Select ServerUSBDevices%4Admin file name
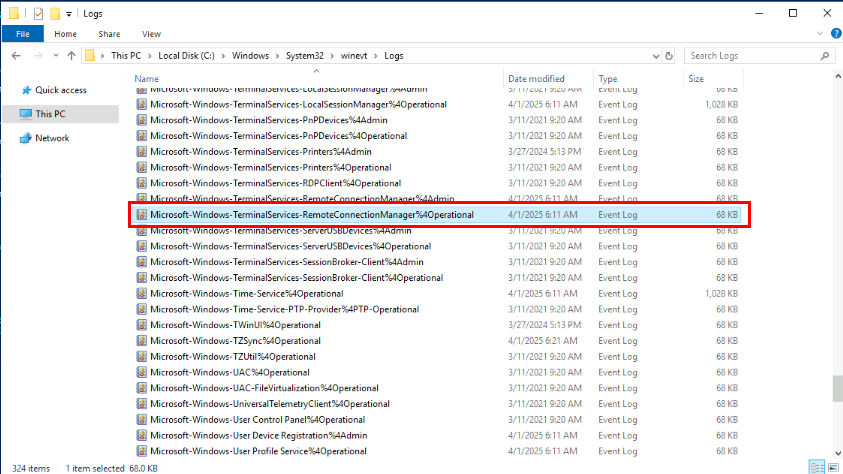Viewport: 843px width, 474px height. coord(281,232)
